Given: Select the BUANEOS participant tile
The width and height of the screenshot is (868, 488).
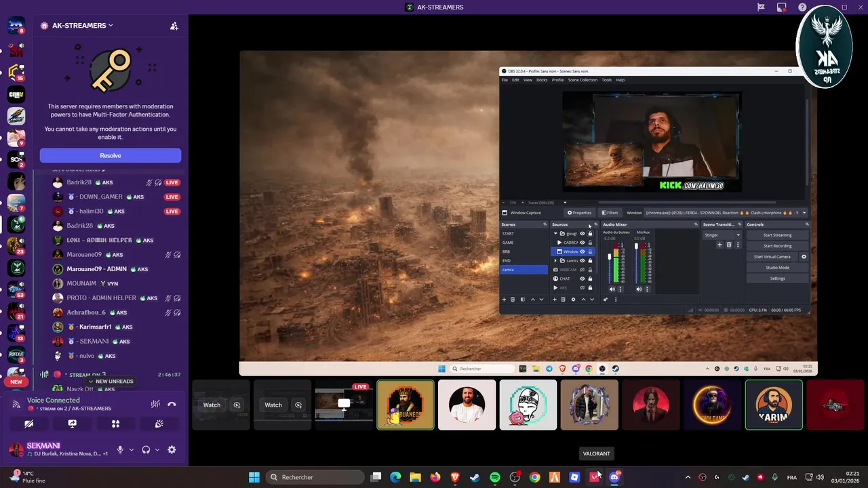Looking at the screenshot, I should 406,405.
